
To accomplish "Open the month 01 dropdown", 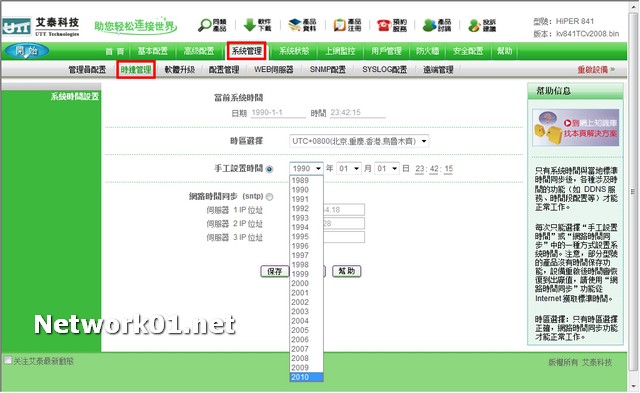I will tap(349, 169).
